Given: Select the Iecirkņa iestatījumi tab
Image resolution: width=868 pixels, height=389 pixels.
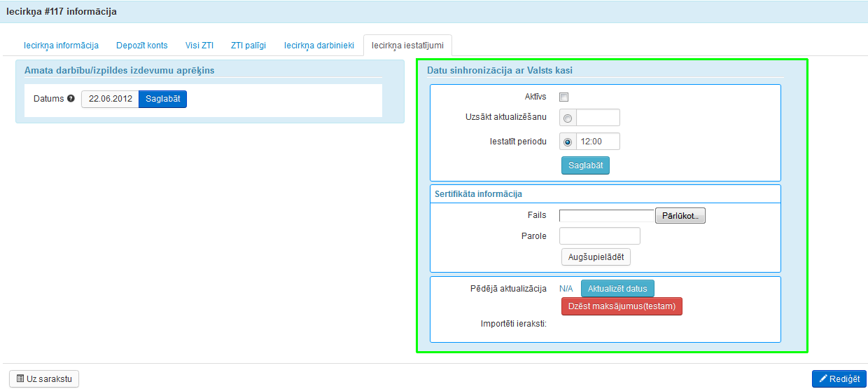Looking at the screenshot, I should (408, 46).
